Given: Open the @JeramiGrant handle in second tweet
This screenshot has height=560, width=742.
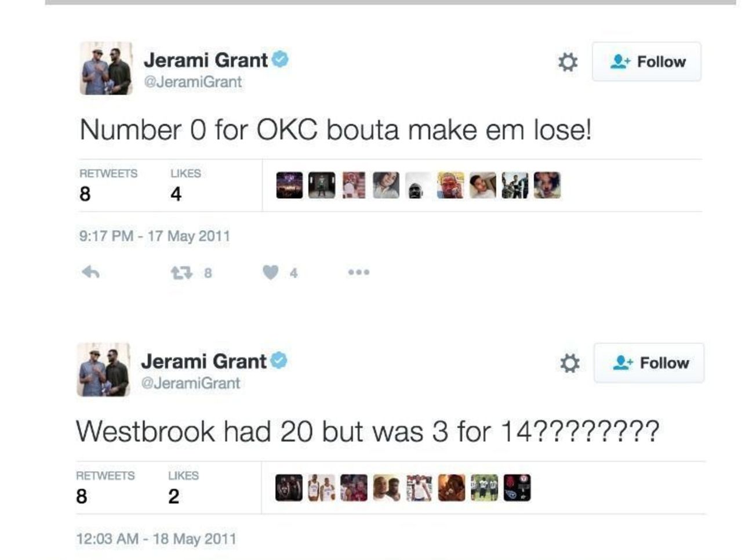Looking at the screenshot, I should tap(191, 383).
